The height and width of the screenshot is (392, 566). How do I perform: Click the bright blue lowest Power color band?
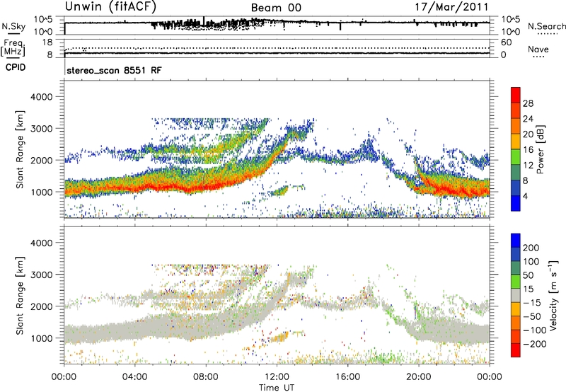pos(516,203)
